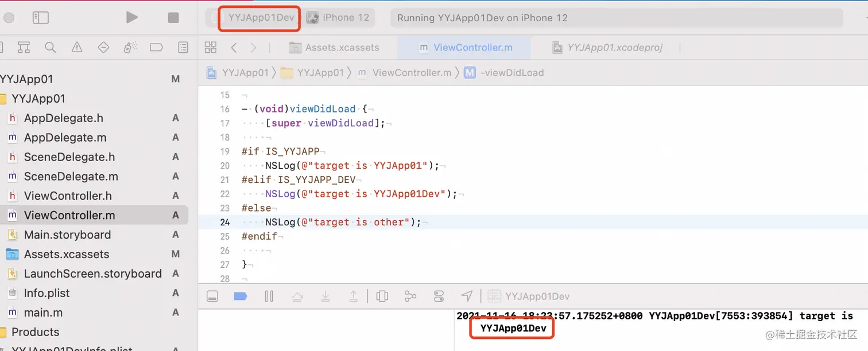Click the NSLog "target is other" code line
Viewport: 868px width, 351px height.
tap(343, 223)
